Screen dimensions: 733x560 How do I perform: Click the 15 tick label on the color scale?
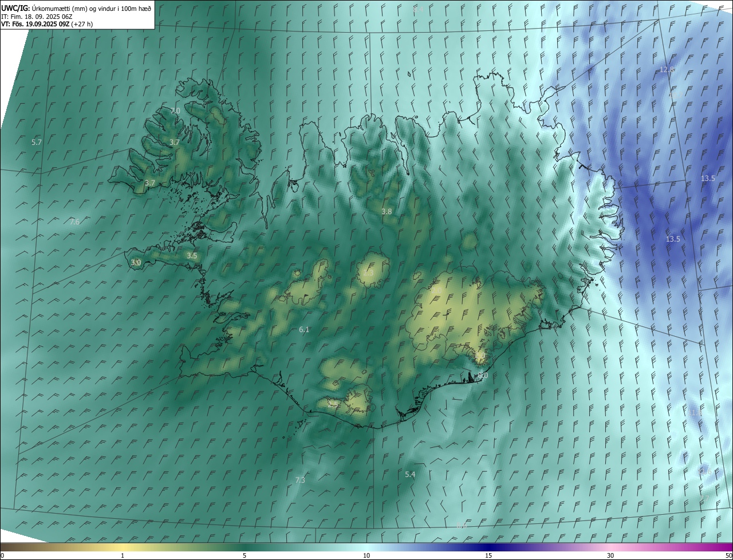pyautogui.click(x=488, y=555)
